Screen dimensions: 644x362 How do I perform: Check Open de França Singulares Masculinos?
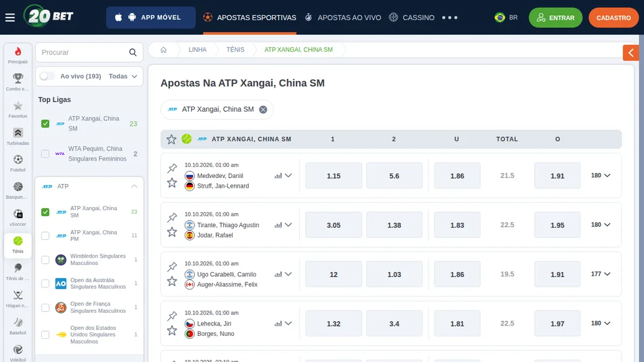(x=45, y=307)
